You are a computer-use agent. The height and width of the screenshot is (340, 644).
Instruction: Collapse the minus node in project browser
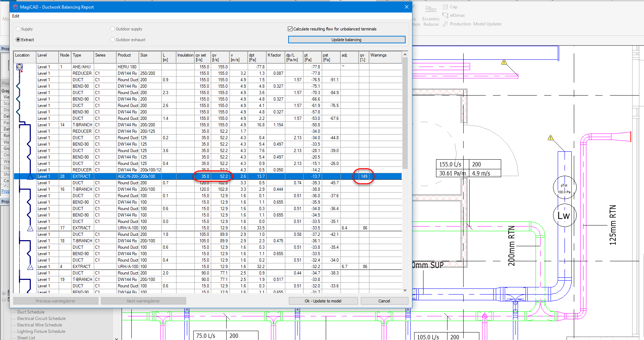pos(4,300)
